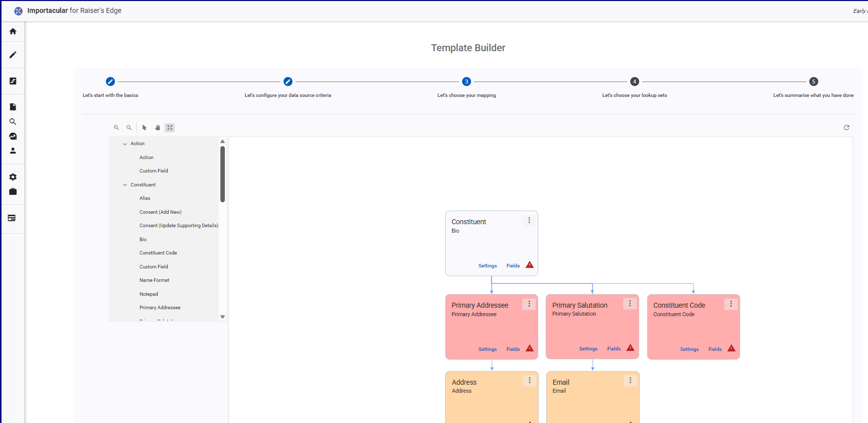Image resolution: width=868 pixels, height=423 pixels.
Task: Collapse the Constituent tree group
Action: tap(125, 185)
